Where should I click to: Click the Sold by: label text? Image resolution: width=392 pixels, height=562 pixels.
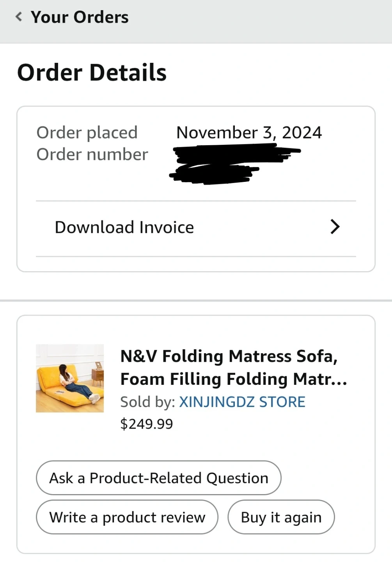148,402
